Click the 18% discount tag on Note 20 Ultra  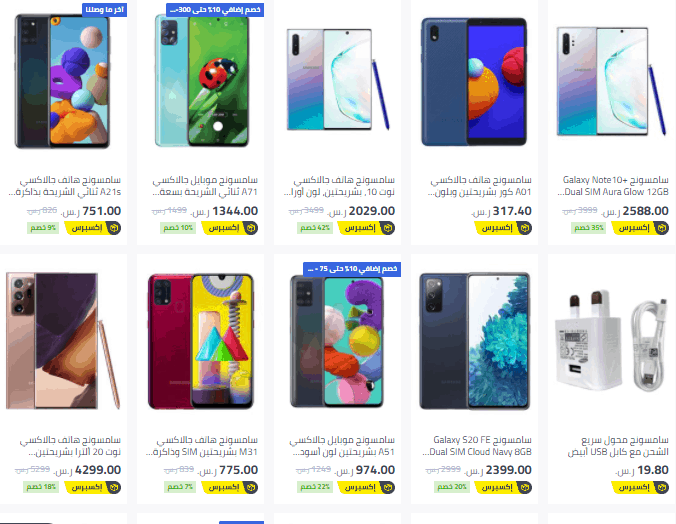pos(41,487)
